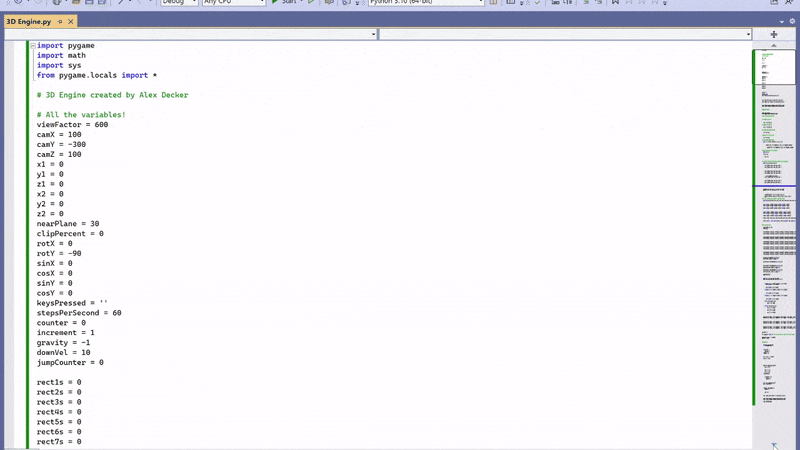Close the 3D Engine.py tab
Viewport: 800px width, 450px height.
[70, 21]
